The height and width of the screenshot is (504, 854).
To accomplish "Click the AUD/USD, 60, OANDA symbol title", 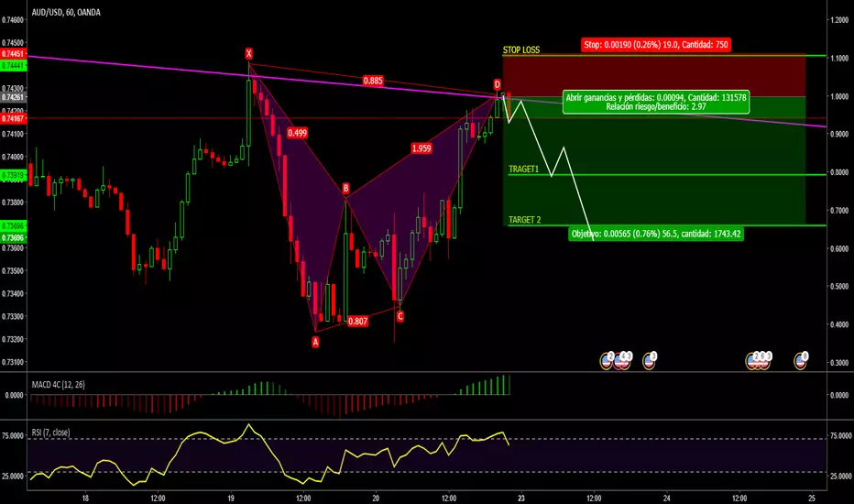I will click(66, 13).
